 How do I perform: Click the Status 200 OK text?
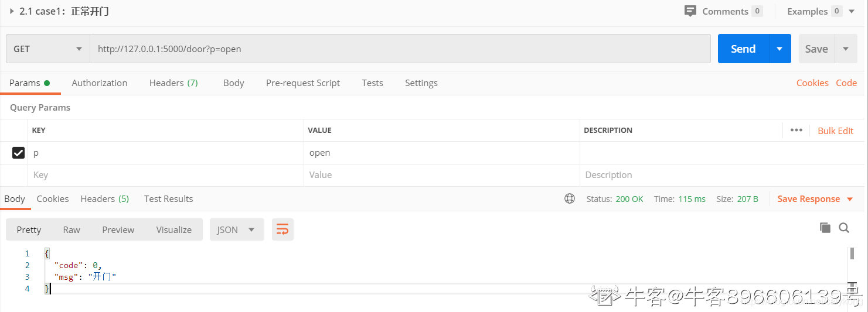[615, 199]
